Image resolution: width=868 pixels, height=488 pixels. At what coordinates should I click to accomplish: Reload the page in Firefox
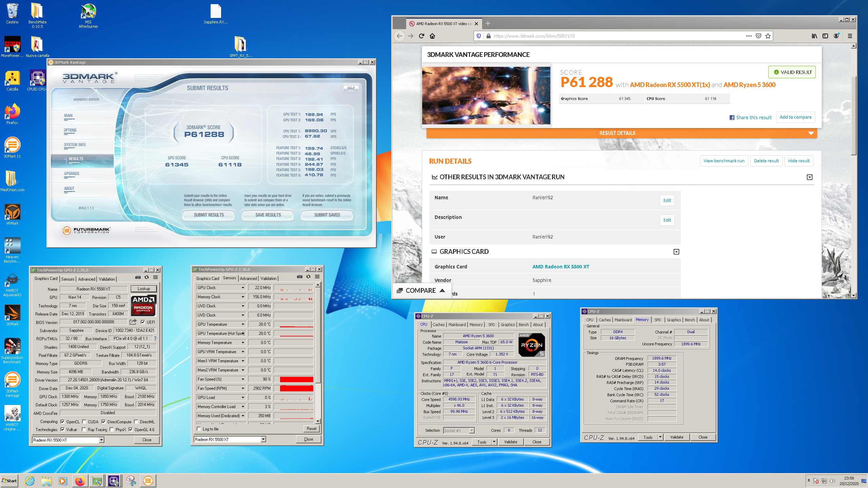421,36
